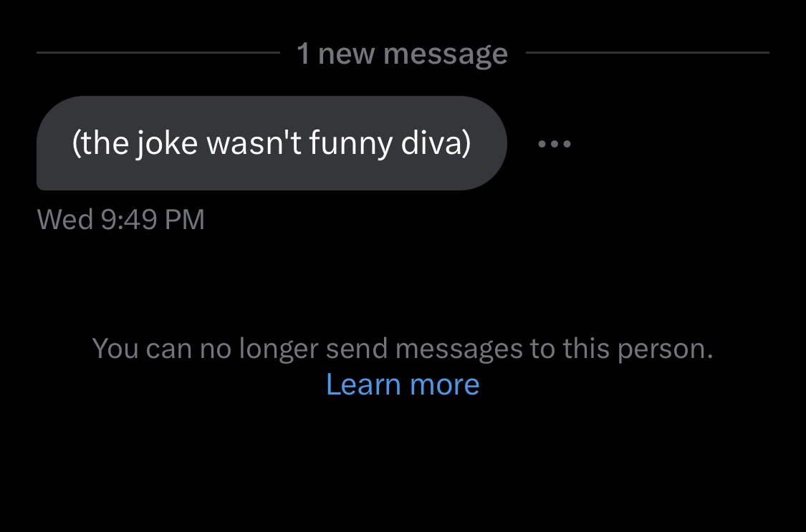Click the gray received message bubble

(x=272, y=143)
